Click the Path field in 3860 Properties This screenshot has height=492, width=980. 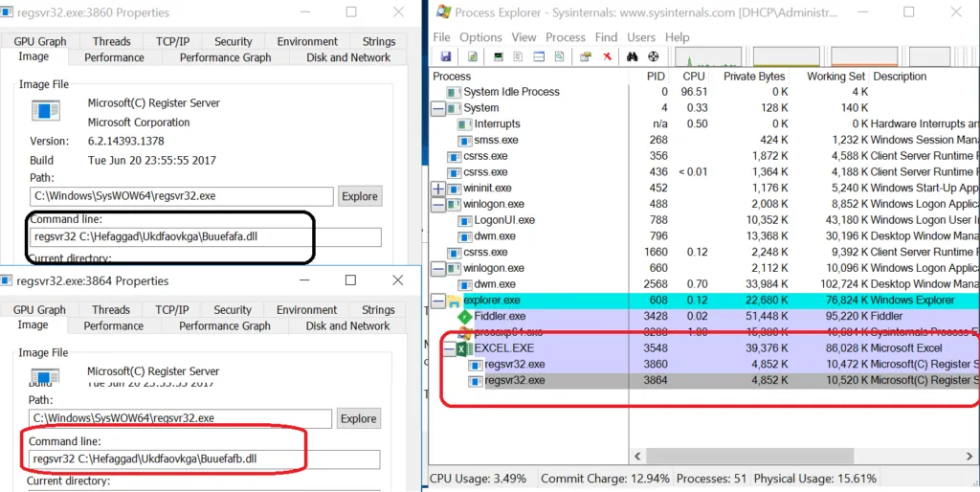[x=181, y=195]
